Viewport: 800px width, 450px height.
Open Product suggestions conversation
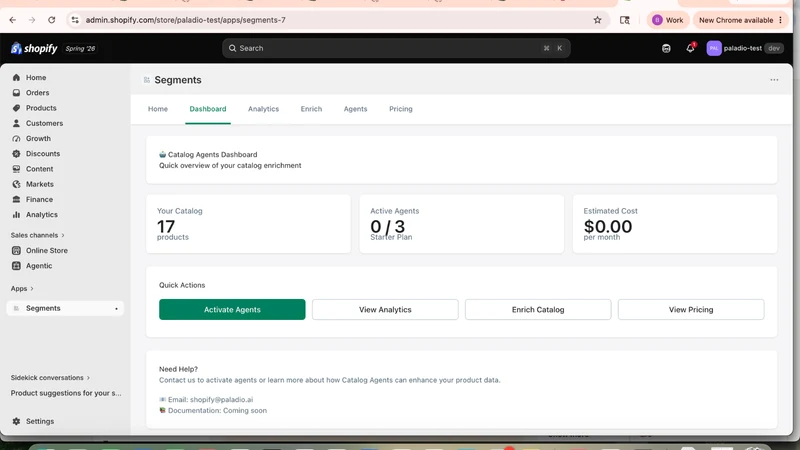(x=66, y=393)
